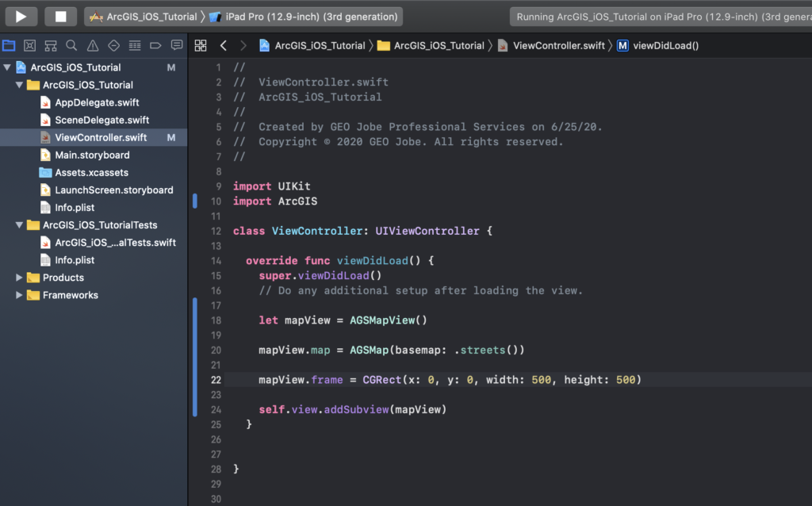The height and width of the screenshot is (506, 812).
Task: Show the issue navigator warning icon
Action: 93,45
